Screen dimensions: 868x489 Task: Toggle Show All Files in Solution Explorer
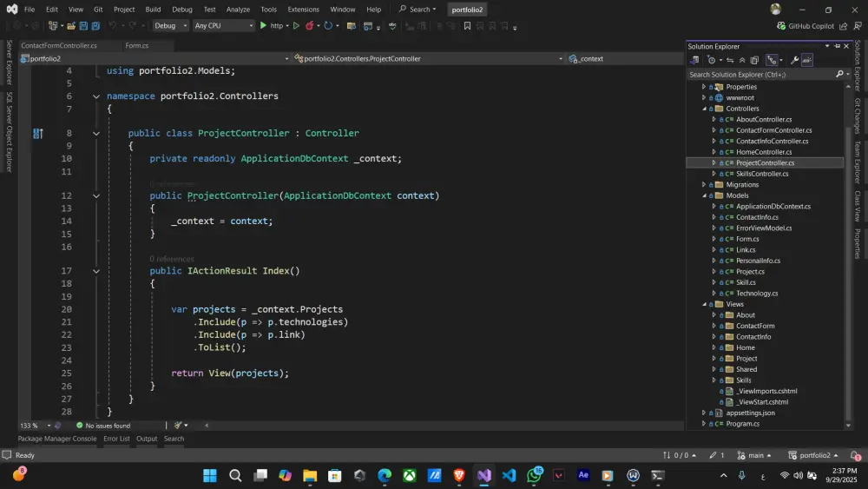click(x=754, y=60)
